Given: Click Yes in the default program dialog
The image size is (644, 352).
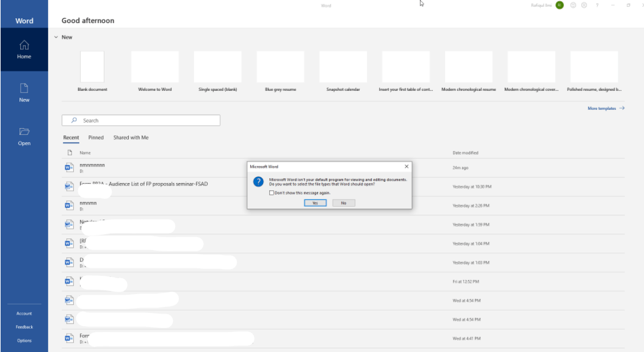Looking at the screenshot, I should (x=316, y=203).
